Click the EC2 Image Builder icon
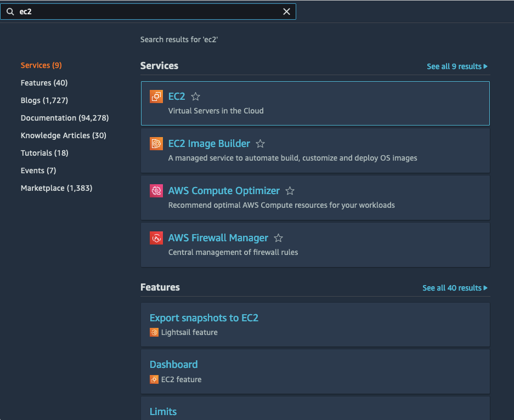The image size is (514, 420). [156, 144]
